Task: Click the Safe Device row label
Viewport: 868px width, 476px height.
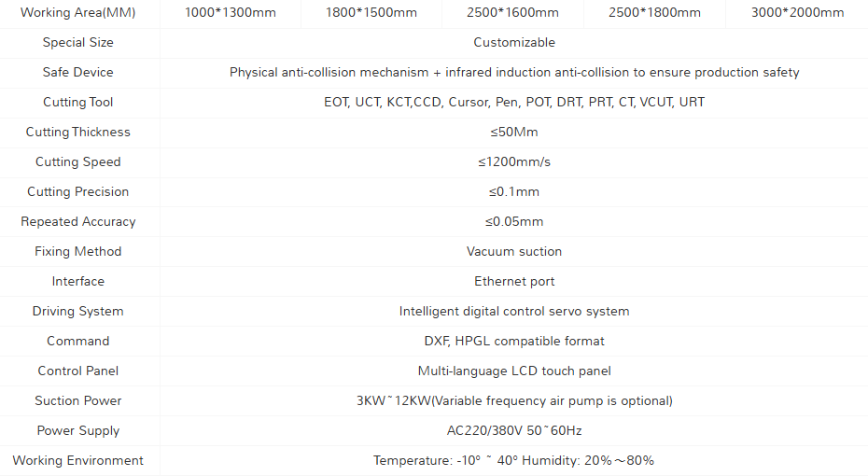Action: (x=78, y=72)
